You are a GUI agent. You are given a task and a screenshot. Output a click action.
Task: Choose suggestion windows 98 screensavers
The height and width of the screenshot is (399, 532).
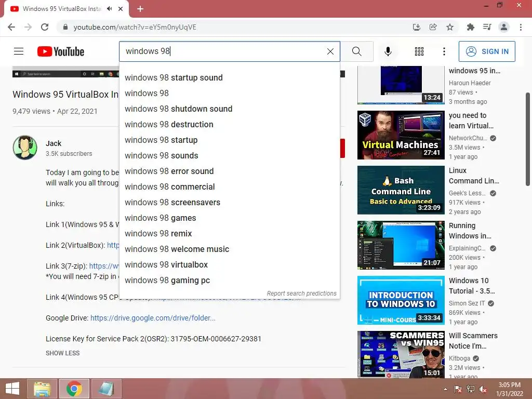(x=229, y=203)
